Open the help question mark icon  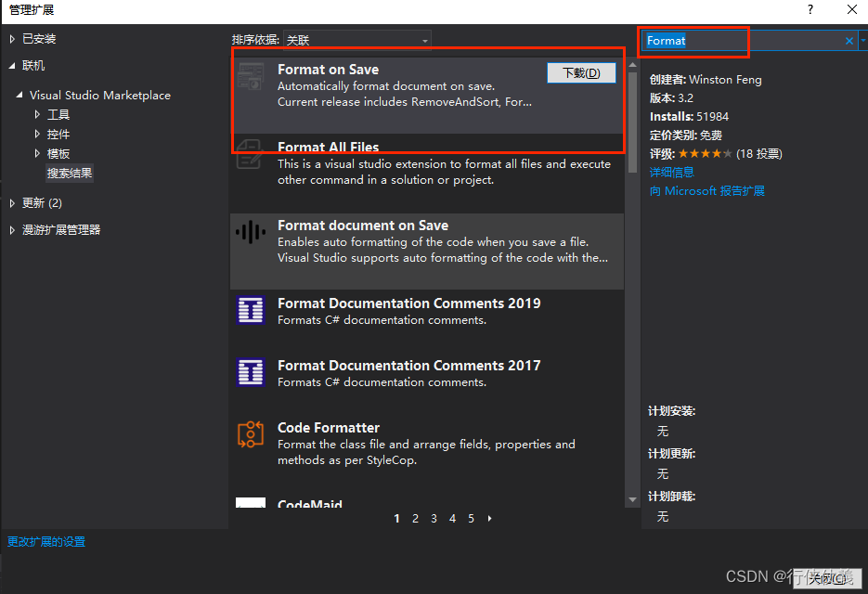(810, 9)
